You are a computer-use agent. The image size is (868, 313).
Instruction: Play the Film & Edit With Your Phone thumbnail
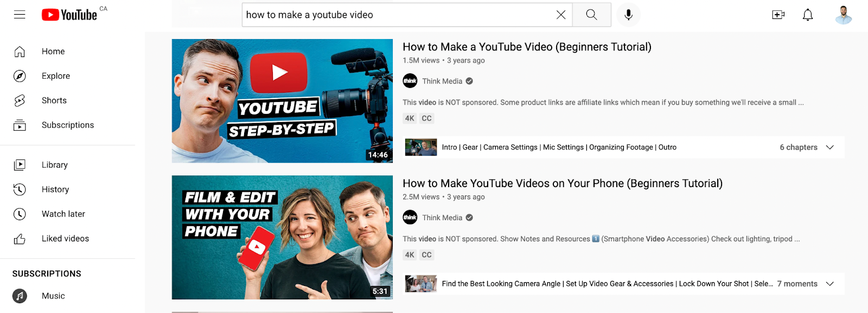coord(282,237)
